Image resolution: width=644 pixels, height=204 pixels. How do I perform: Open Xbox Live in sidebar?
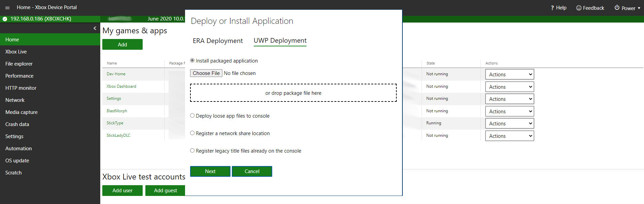point(50,51)
